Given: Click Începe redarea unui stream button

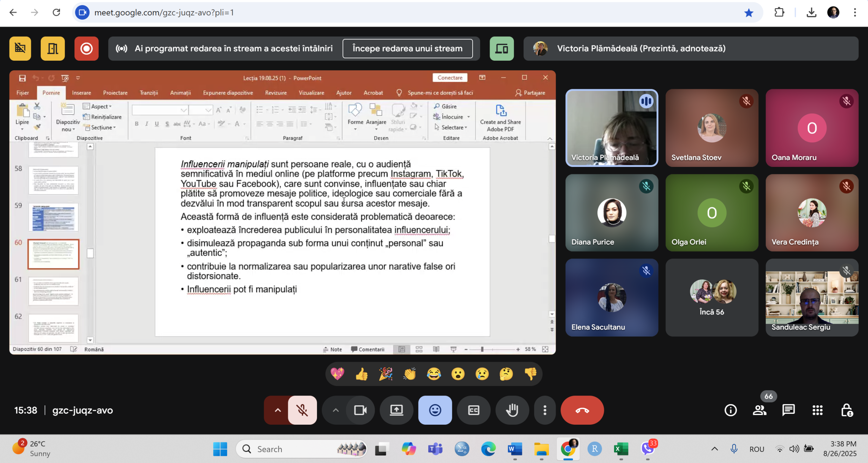Looking at the screenshot, I should coord(407,49).
